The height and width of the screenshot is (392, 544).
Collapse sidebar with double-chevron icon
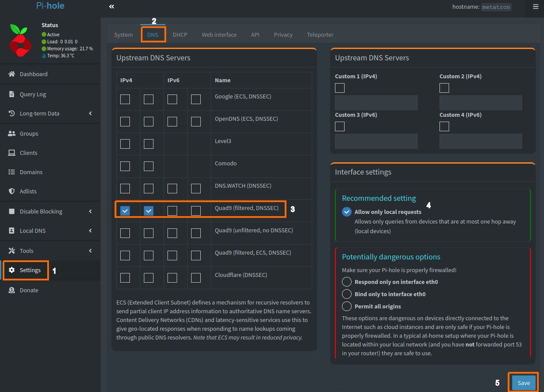click(112, 7)
